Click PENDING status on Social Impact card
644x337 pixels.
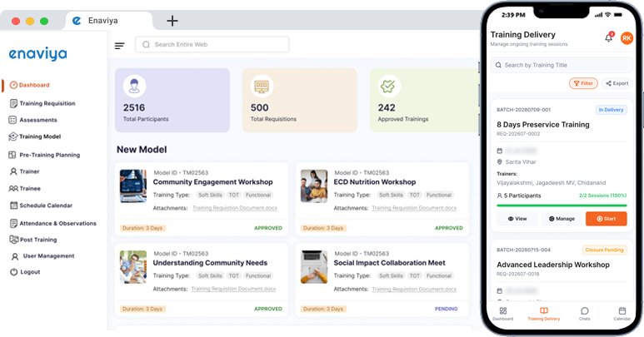click(446, 309)
